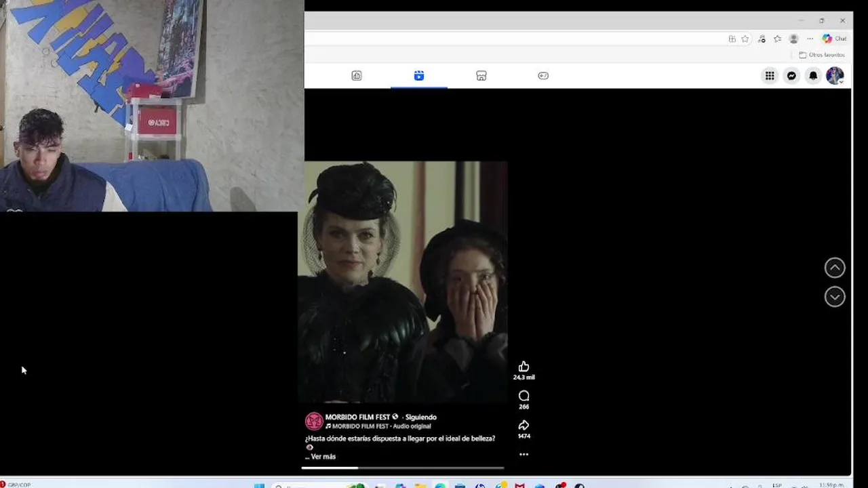Viewport: 868px width, 488px height.
Task: Expand the caption with Ver más
Action: tap(323, 456)
